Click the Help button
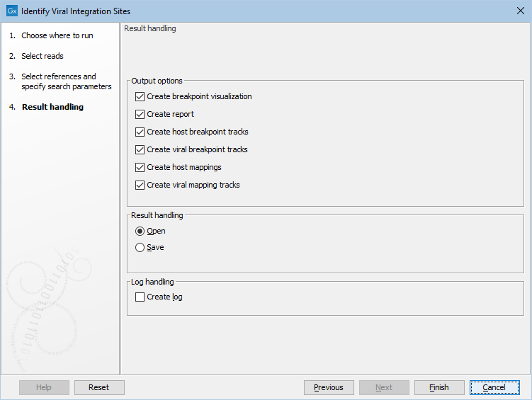 (44, 387)
